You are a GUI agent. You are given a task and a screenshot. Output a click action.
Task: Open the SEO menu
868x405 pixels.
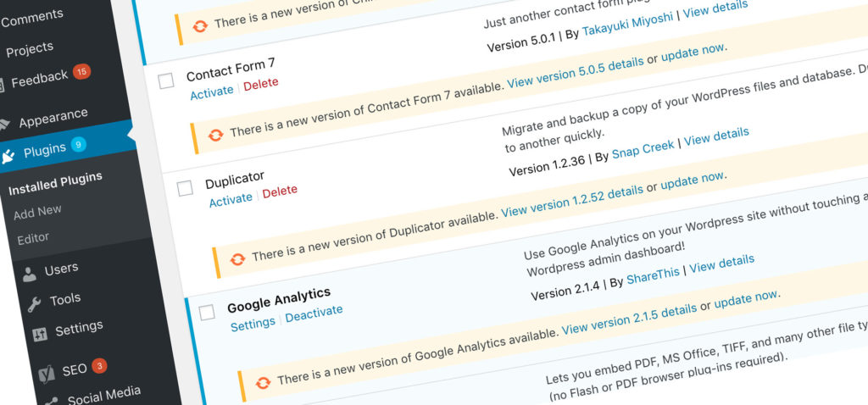[75, 369]
